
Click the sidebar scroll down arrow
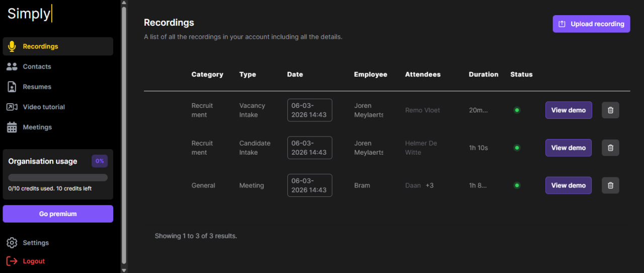point(124,269)
